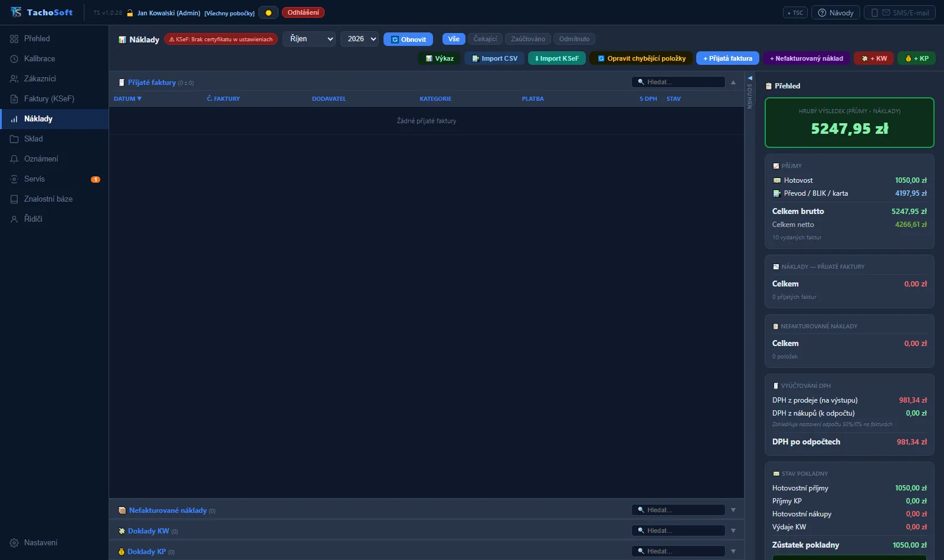Expand the Nefakturované náklady section arrow
944x560 pixels.
(733, 510)
